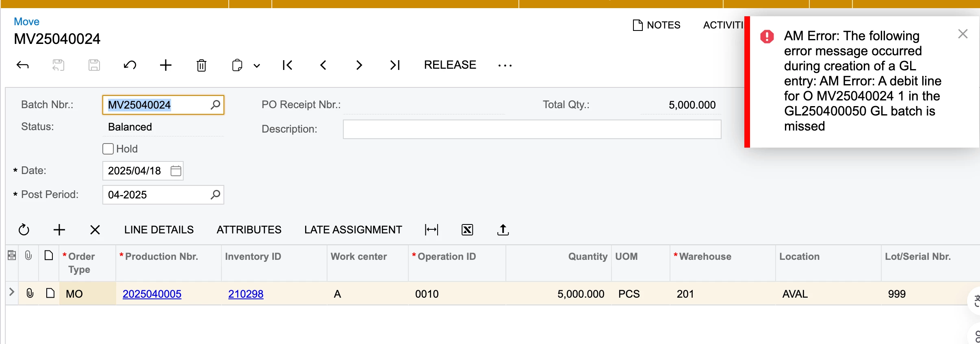The width and height of the screenshot is (980, 344).
Task: Sort by Production Nbr. column
Action: tap(169, 263)
